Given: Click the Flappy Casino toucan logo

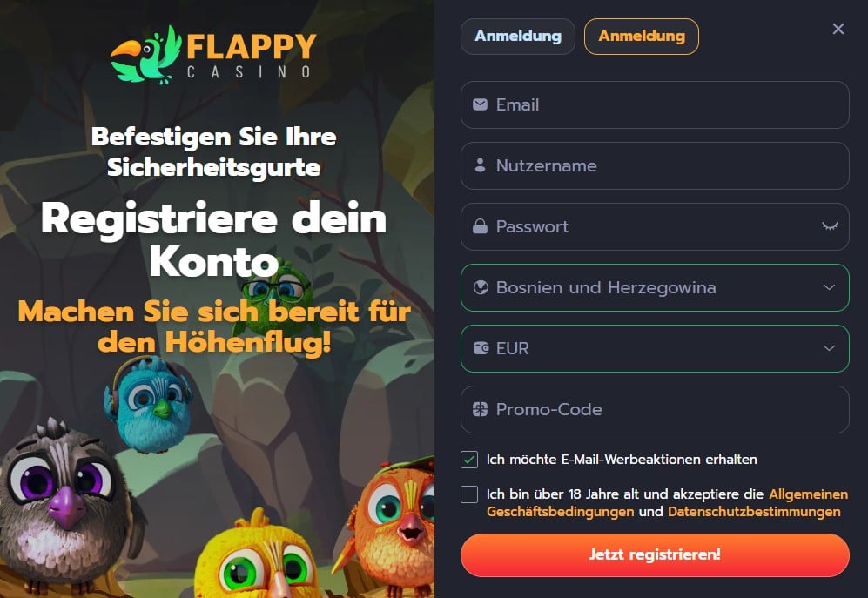Looking at the screenshot, I should coord(213,55).
